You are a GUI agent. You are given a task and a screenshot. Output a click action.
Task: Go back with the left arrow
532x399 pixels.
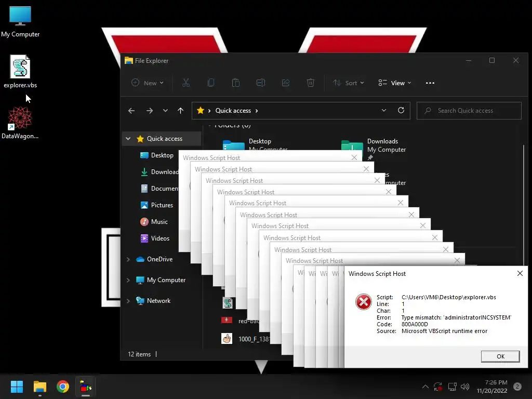(131, 111)
